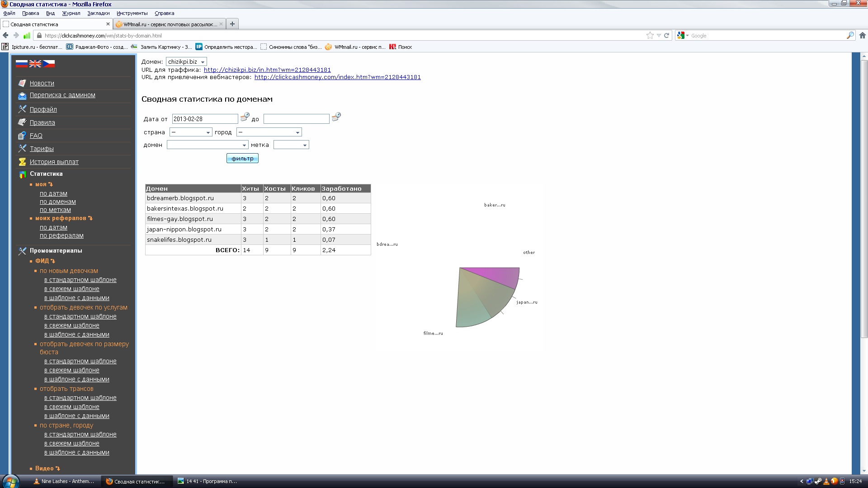Open calendar picker next to end date
The image size is (868, 488).
[x=336, y=117]
